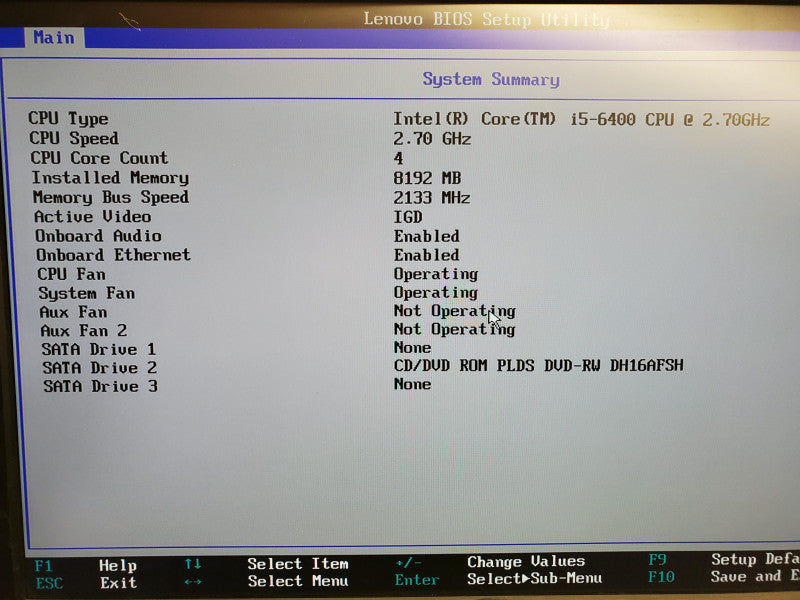The width and height of the screenshot is (800, 600).
Task: Click the i5-6400 CPU type value
Action: click(581, 119)
